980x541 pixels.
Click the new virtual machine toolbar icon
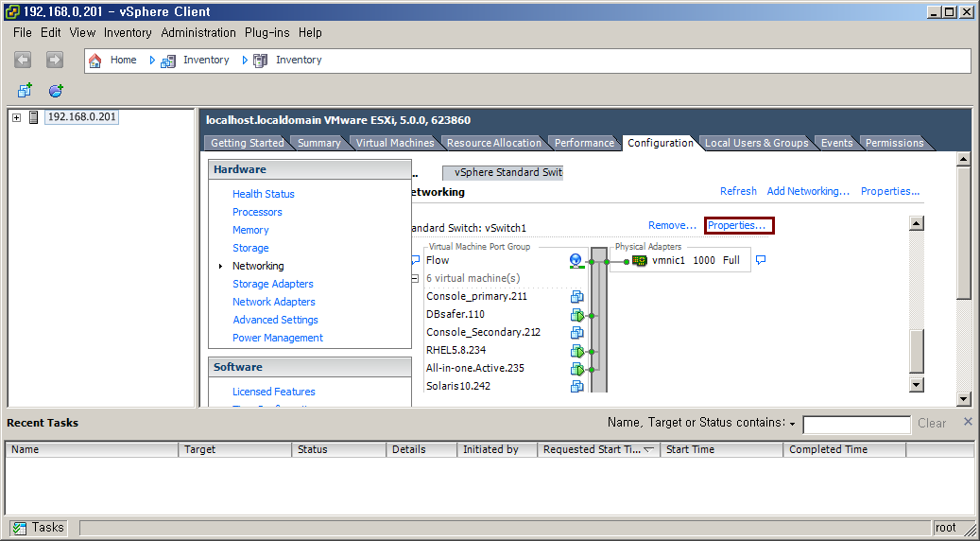[25, 91]
